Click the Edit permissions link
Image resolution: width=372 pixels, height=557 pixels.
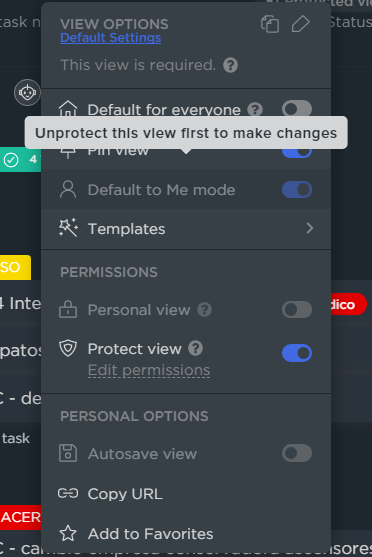[149, 371]
